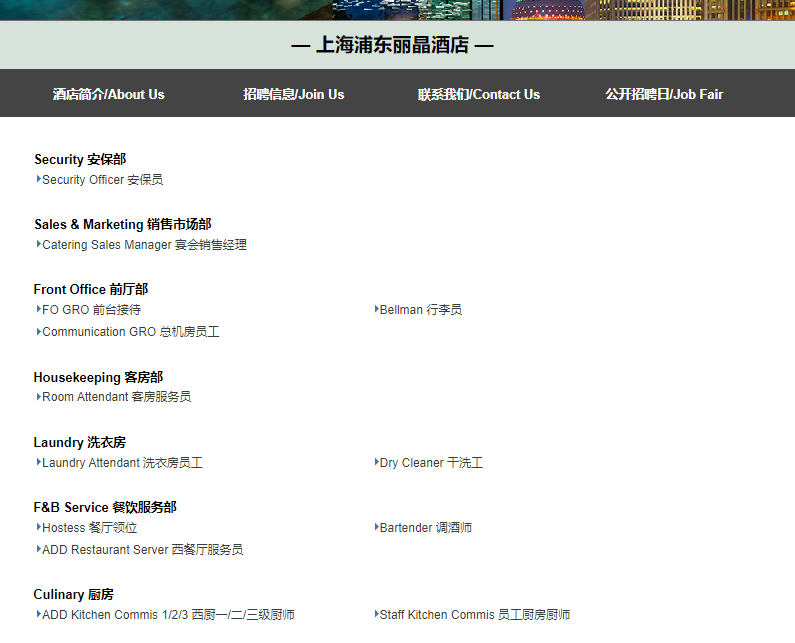Open Staff Kitchen Commis 员工厨房厨师 listing
The image size is (795, 643).
click(x=475, y=615)
